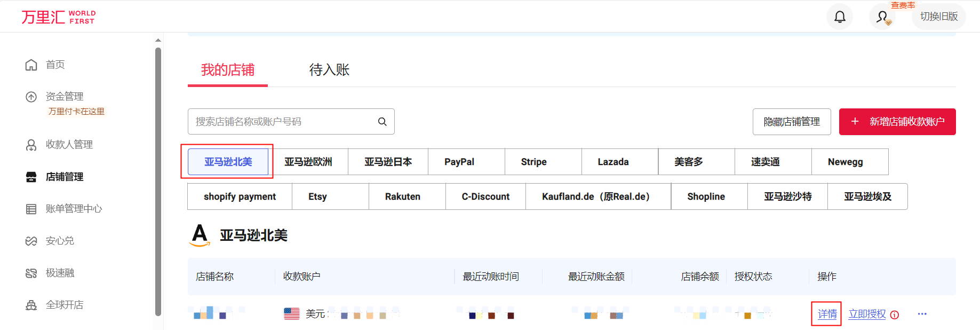The width and height of the screenshot is (980, 330).
Task: Open the user profile icon
Action: pyautogui.click(x=882, y=17)
